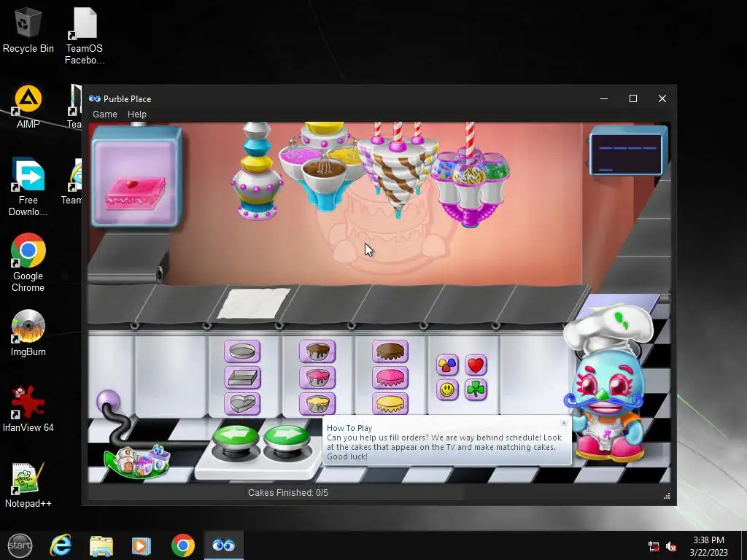Viewport: 747px width, 560px height.
Task: Open the Game menu
Action: (105, 114)
